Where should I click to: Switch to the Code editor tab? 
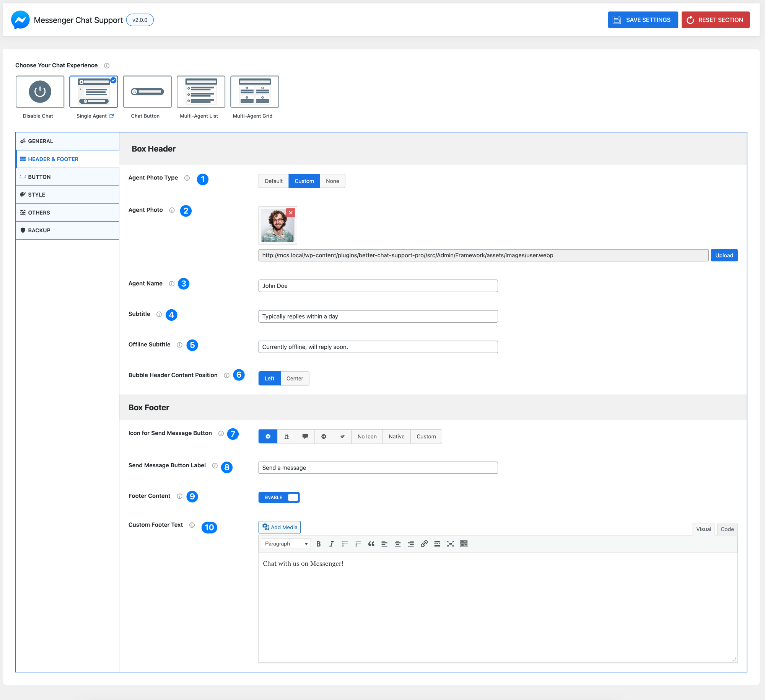(x=726, y=529)
